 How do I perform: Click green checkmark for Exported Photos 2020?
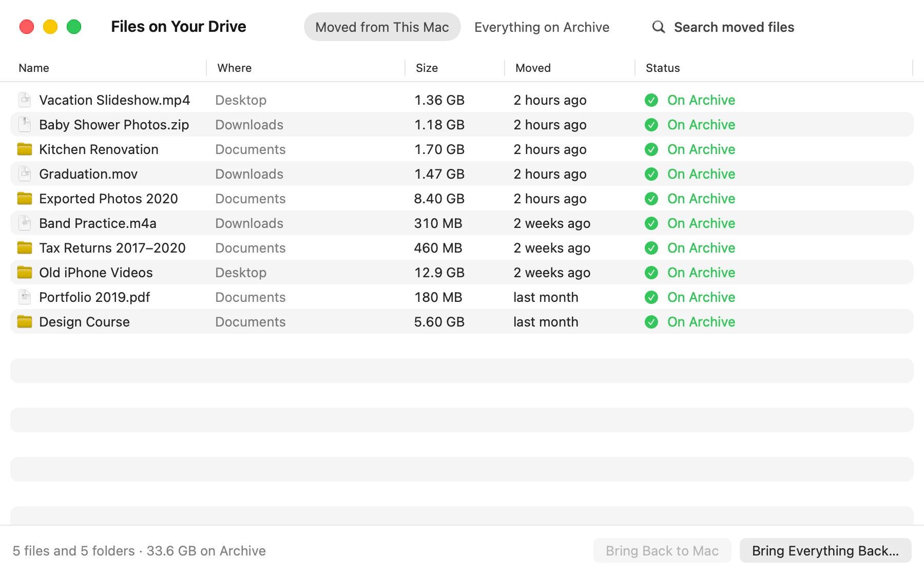pos(651,199)
